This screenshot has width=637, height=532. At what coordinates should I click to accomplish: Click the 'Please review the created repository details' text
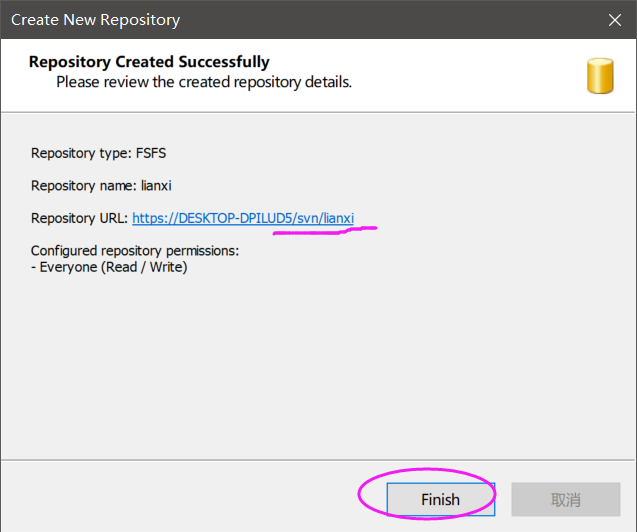(x=204, y=82)
